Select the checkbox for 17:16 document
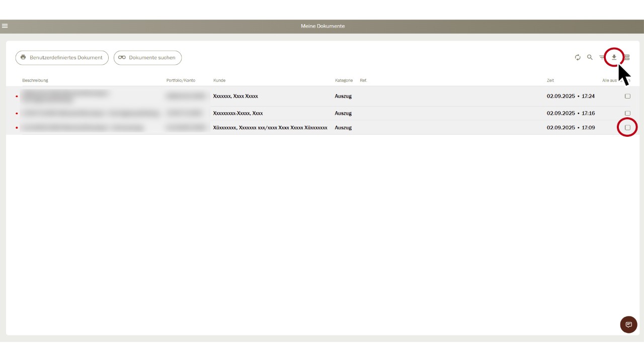 (627, 113)
